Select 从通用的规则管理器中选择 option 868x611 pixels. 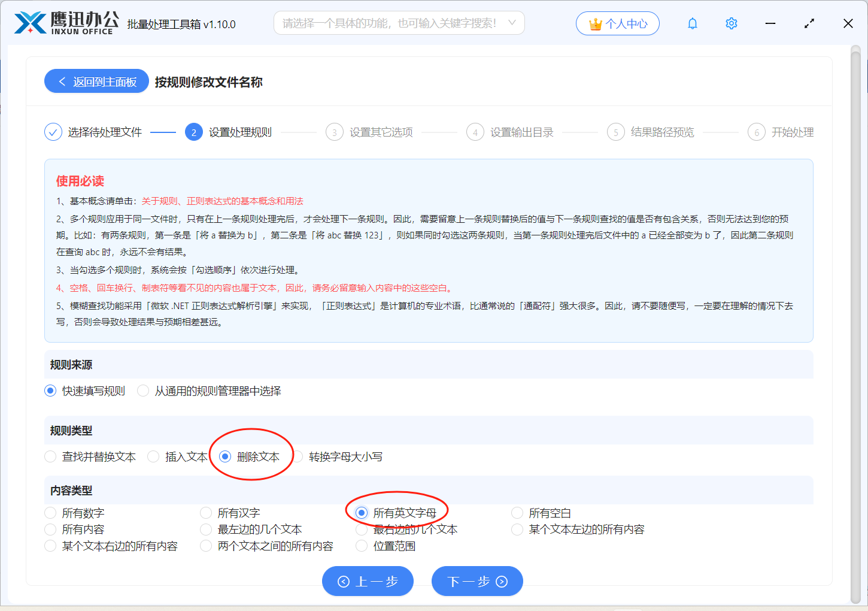(210, 391)
